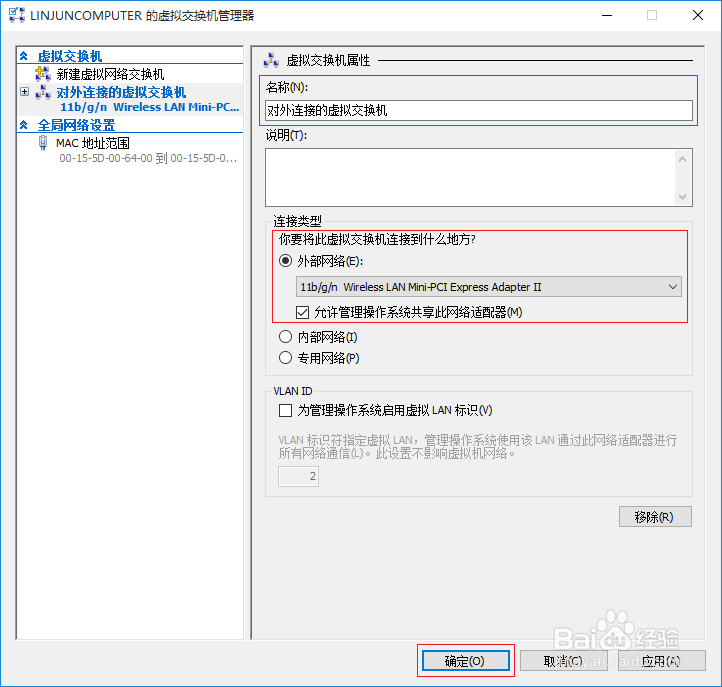
Task: Close the Virtual Switch Manager window
Action: [x=698, y=15]
